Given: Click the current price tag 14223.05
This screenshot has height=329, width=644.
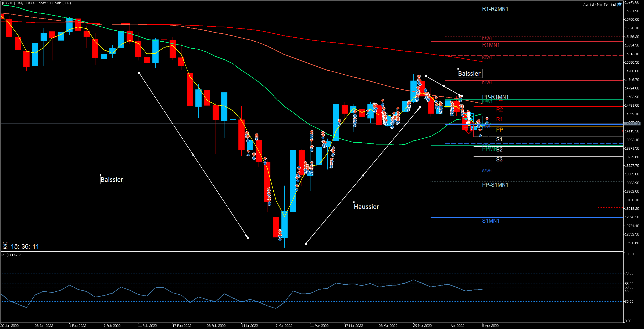Looking at the screenshot, I should click(x=632, y=124).
